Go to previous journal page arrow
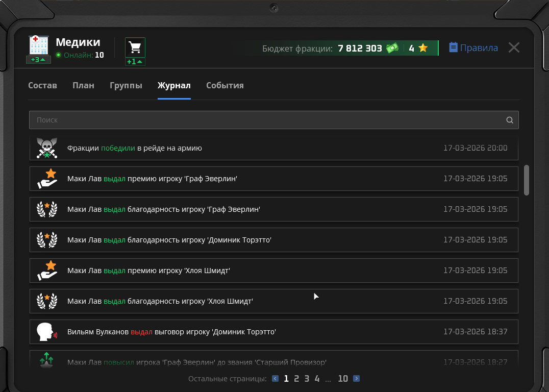Screen dimensions: 549x392 tap(276, 379)
